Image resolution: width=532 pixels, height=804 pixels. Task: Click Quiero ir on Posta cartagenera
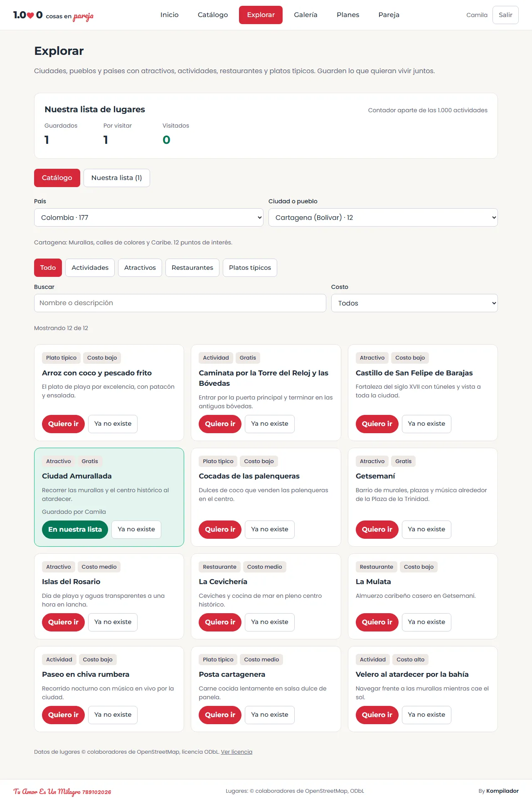click(220, 715)
